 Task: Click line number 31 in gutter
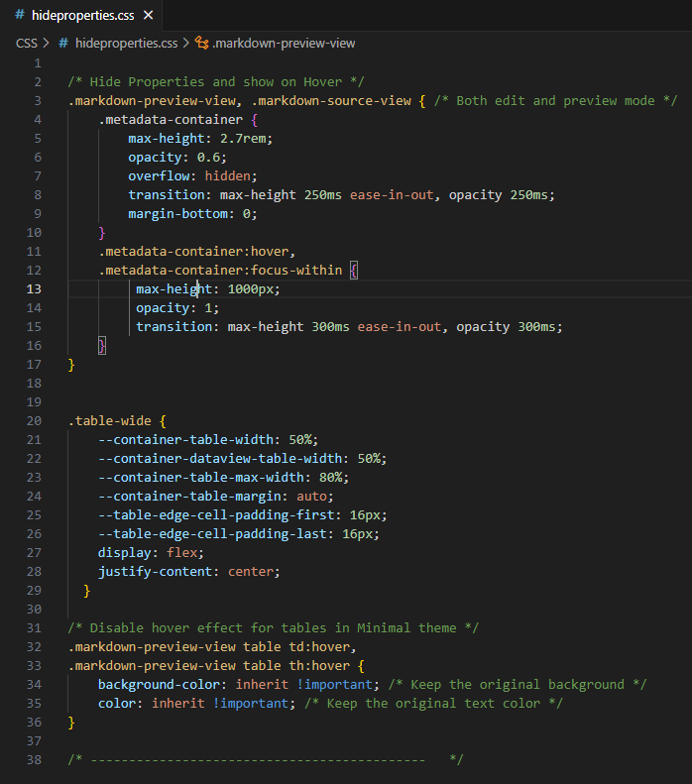[34, 628]
